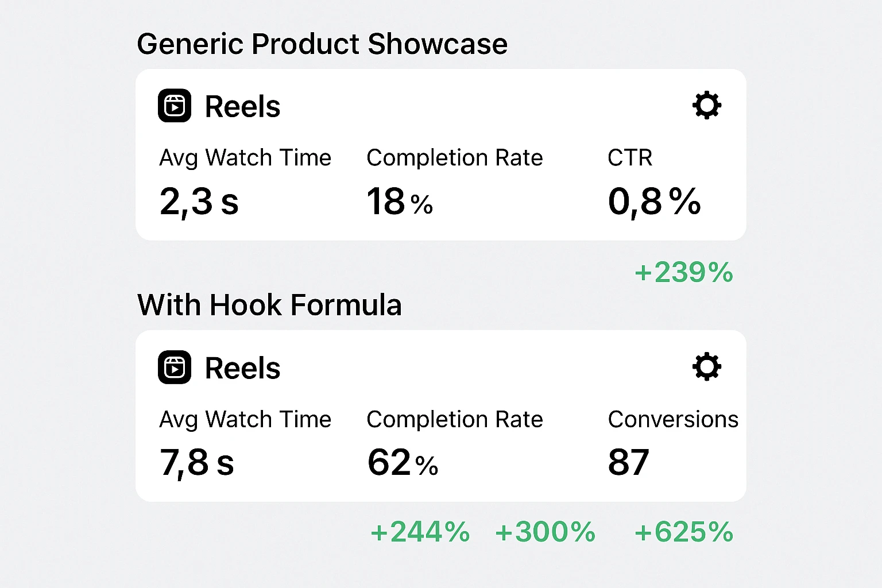The image size is (882, 588).
Task: Select the Generic Product Showcase heading
Action: (x=322, y=44)
